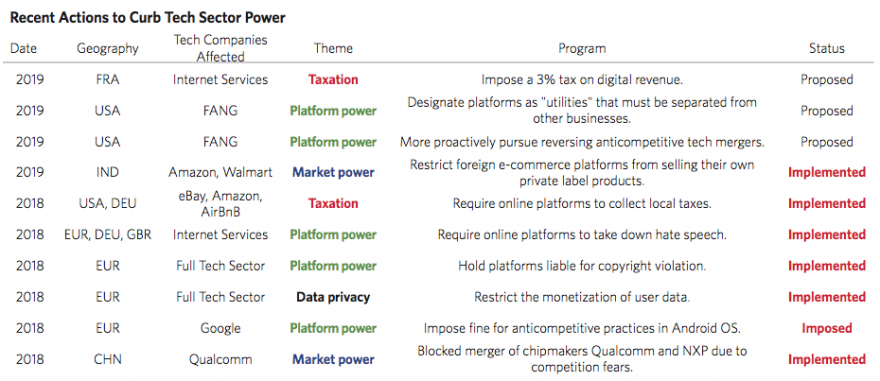Click the hate speech program description
This screenshot has width=880, height=381.
[581, 235]
